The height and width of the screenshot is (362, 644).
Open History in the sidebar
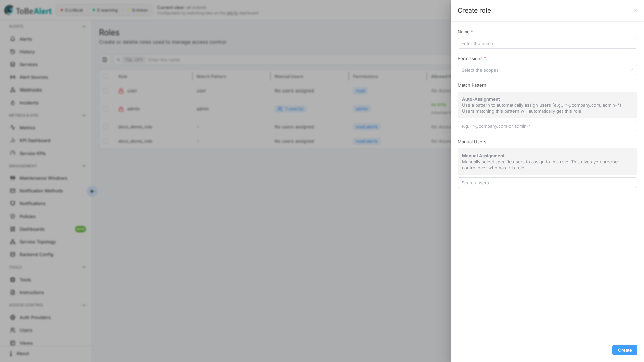point(27,52)
